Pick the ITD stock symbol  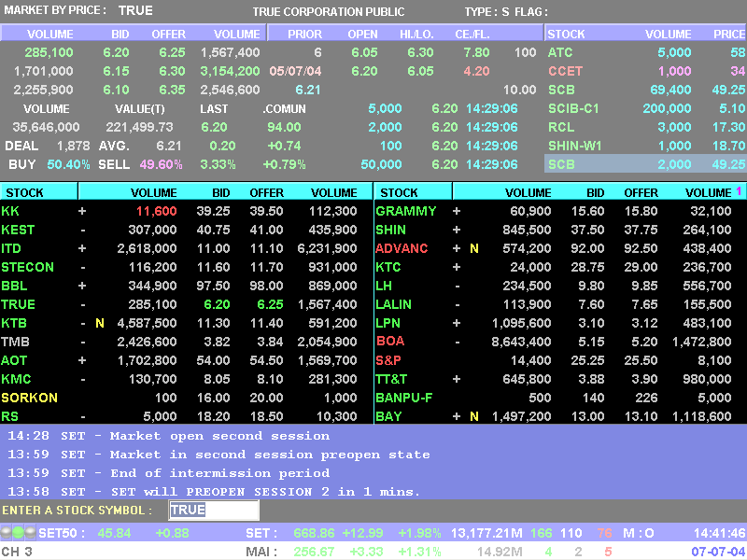(11, 248)
